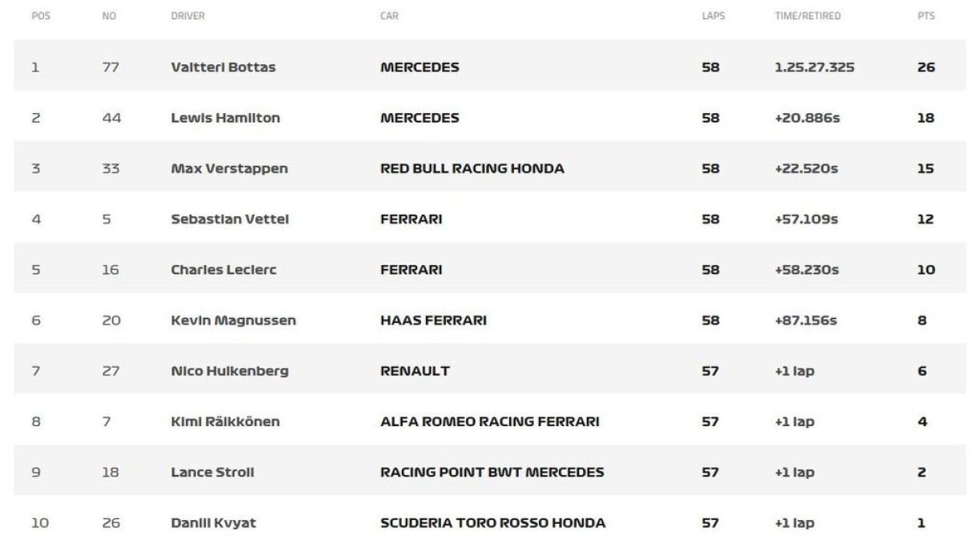Screen dimensions: 980x544
Task: Click ALFA ROMEO RACING FERRARI team name
Action: click(490, 421)
